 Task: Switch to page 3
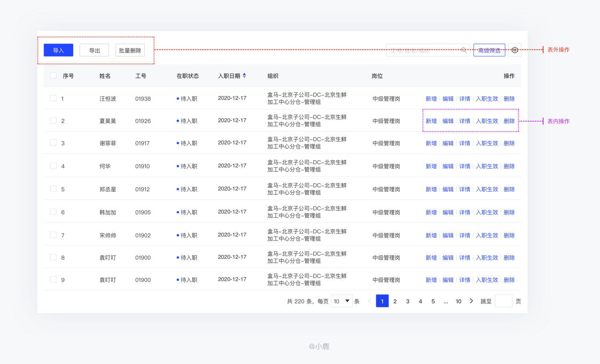click(408, 301)
